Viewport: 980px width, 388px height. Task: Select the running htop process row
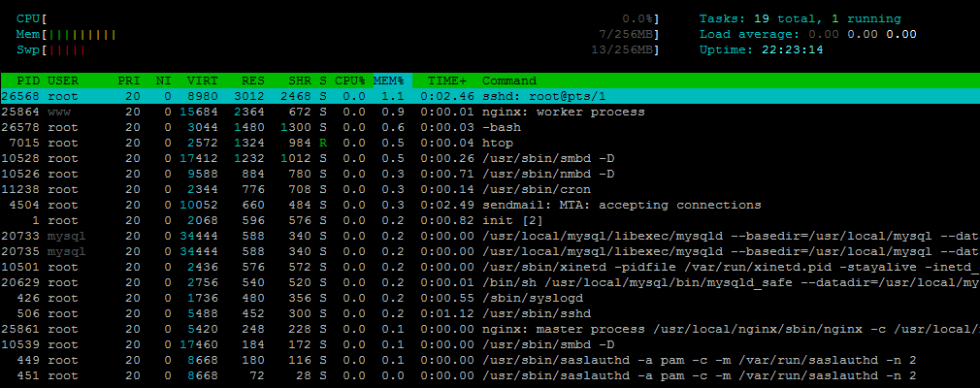coord(490,144)
